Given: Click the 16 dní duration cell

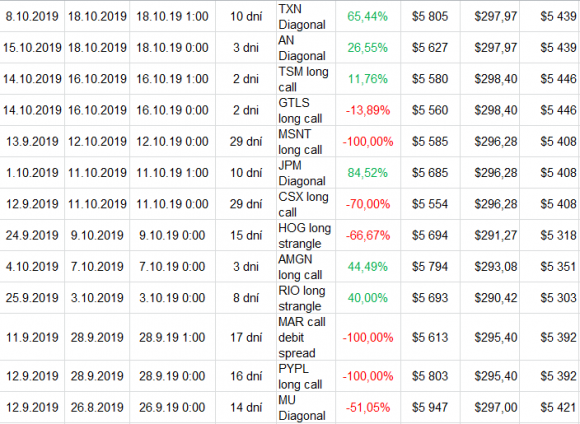Looking at the screenshot, I should 246,376.
